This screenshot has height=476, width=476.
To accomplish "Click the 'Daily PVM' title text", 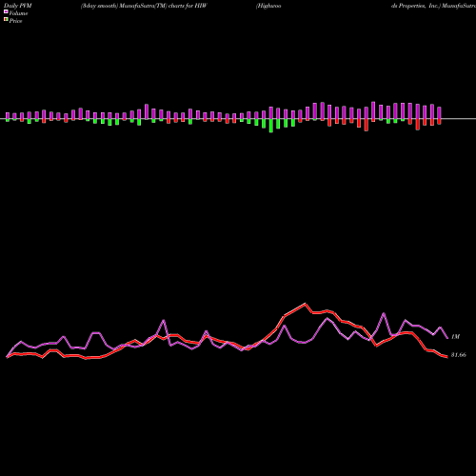I will (x=18, y=6).
